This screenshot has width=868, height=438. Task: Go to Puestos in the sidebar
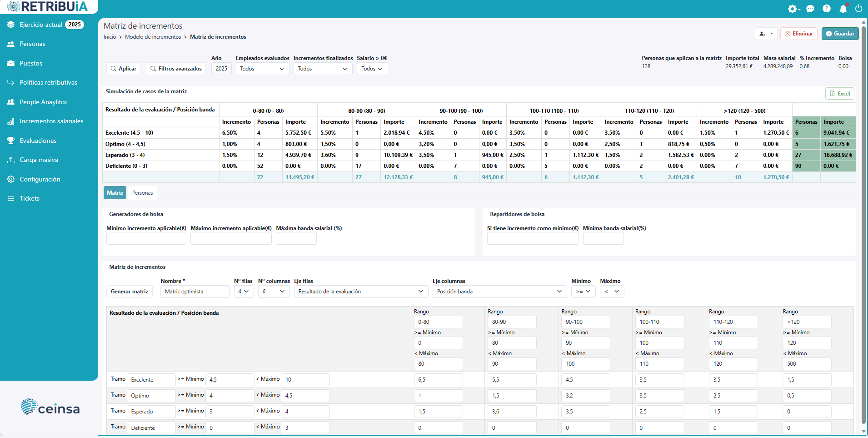[x=31, y=63]
